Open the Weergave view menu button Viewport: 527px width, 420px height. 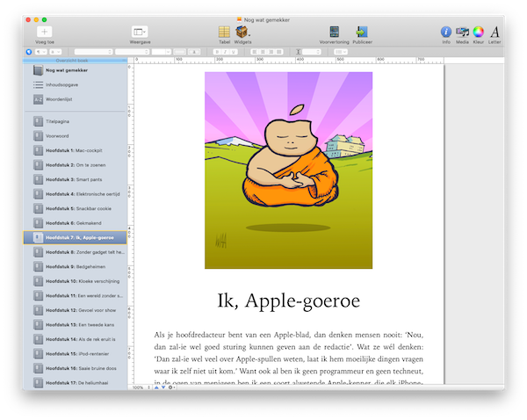coord(140,32)
